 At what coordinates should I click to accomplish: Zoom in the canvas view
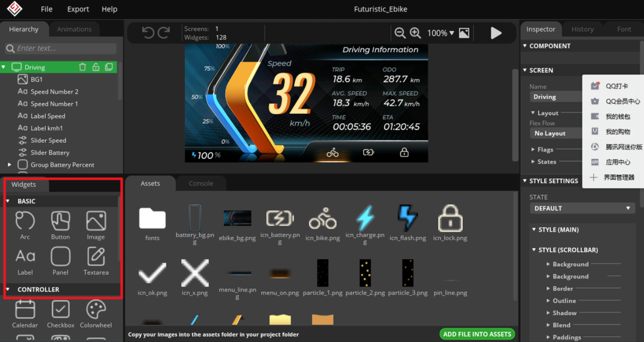pos(415,33)
